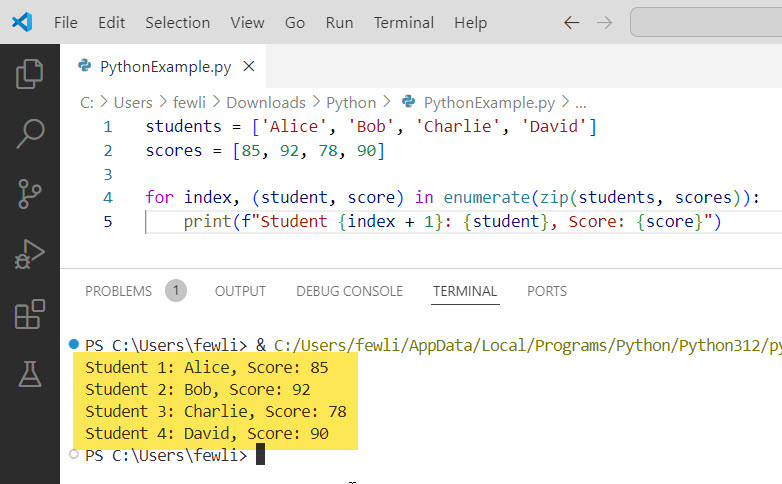Click the Problems count badge showing 1
This screenshot has height=484, width=782.
(176, 291)
